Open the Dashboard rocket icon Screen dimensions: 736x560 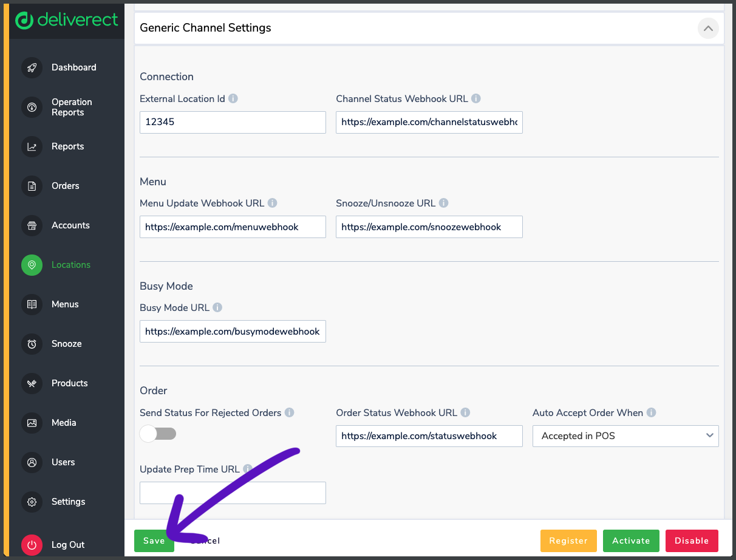click(32, 67)
